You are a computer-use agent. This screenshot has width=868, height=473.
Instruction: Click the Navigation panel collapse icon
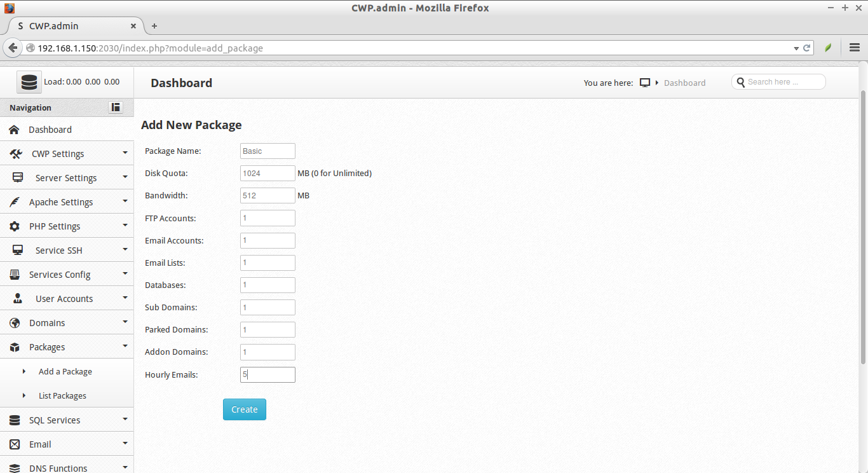115,107
